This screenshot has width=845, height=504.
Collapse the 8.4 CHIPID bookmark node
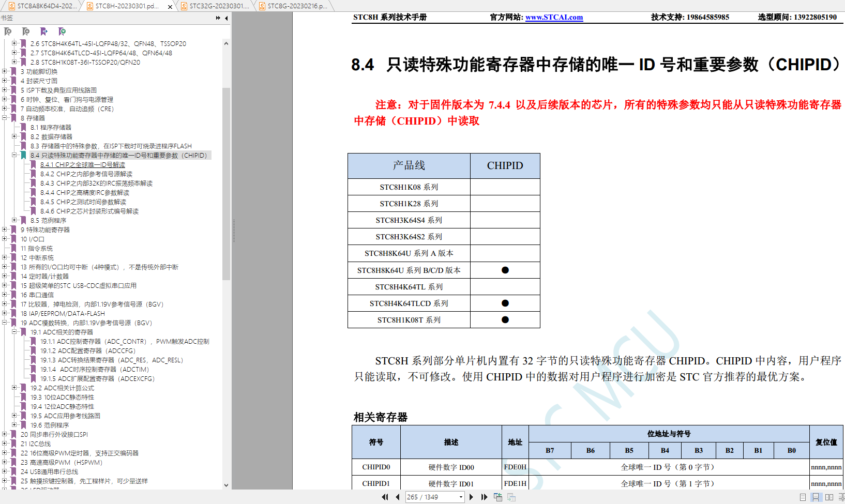tap(14, 155)
